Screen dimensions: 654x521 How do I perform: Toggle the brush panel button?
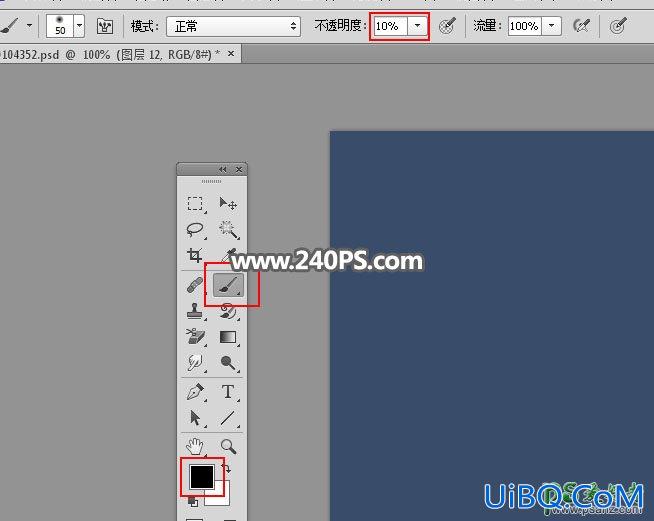105,26
